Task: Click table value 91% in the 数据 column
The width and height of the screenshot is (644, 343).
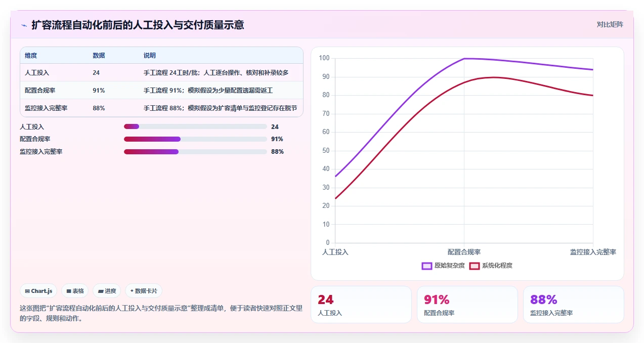Action: click(99, 91)
